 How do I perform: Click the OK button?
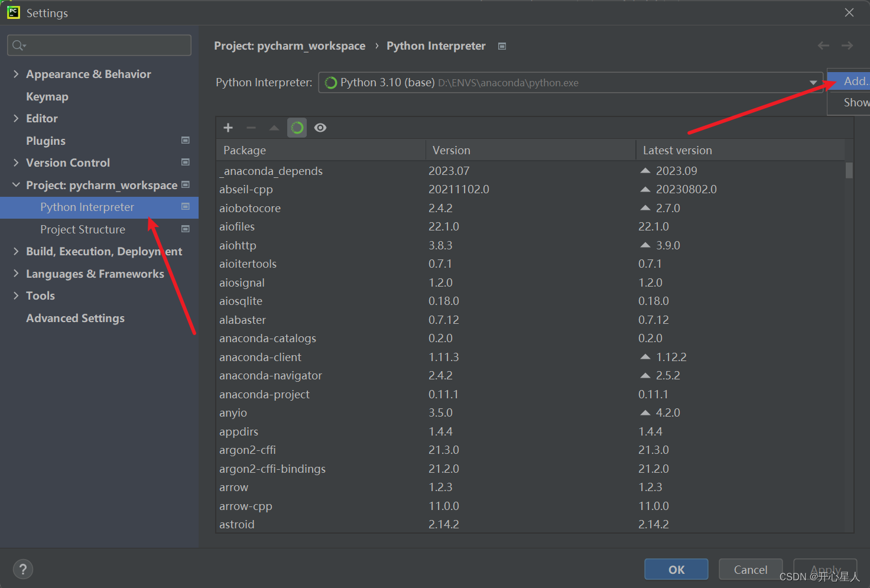tap(676, 570)
